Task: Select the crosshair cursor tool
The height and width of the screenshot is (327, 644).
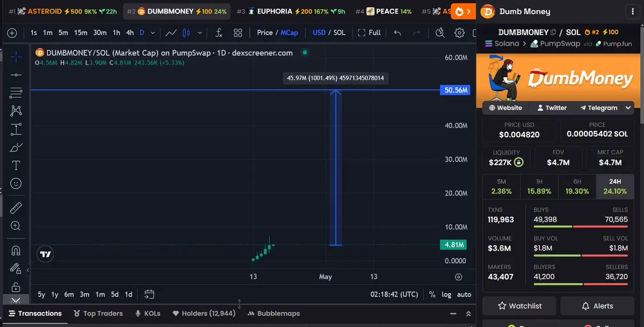Action: click(x=16, y=56)
